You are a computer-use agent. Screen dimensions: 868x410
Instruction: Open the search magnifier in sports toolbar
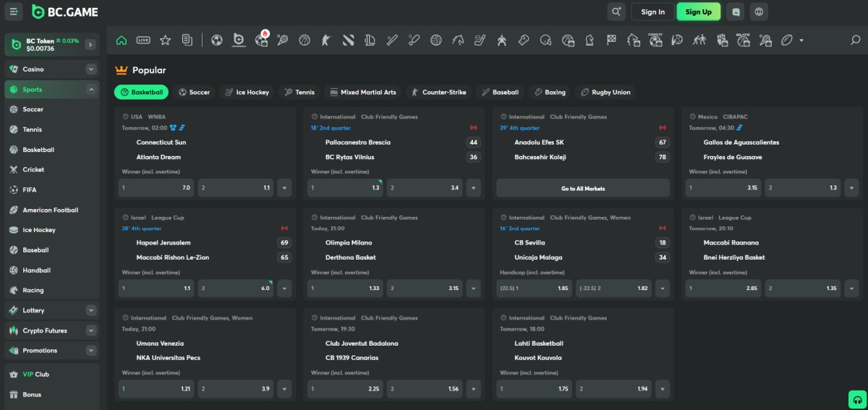tap(855, 40)
